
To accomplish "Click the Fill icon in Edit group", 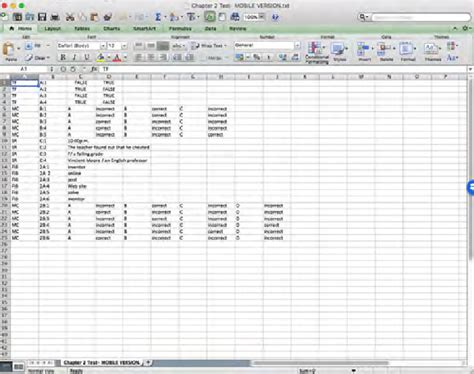I will (29, 46).
